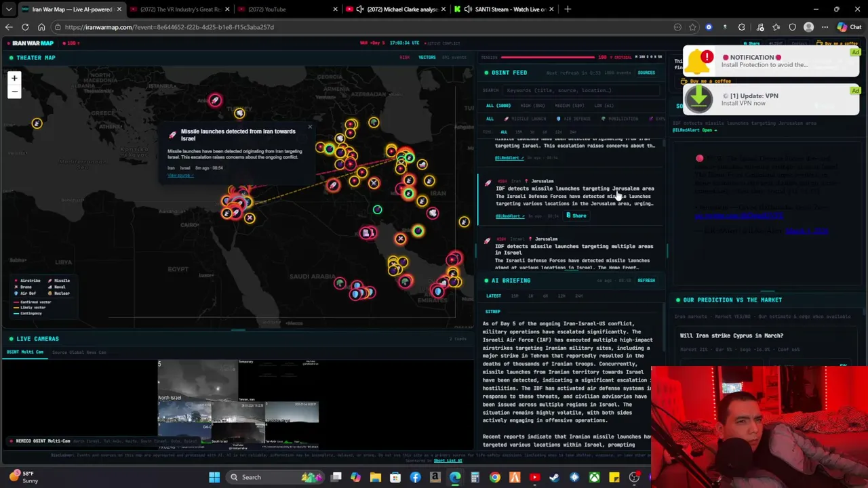Open Windows Start menu
868x488 pixels.
(214, 477)
